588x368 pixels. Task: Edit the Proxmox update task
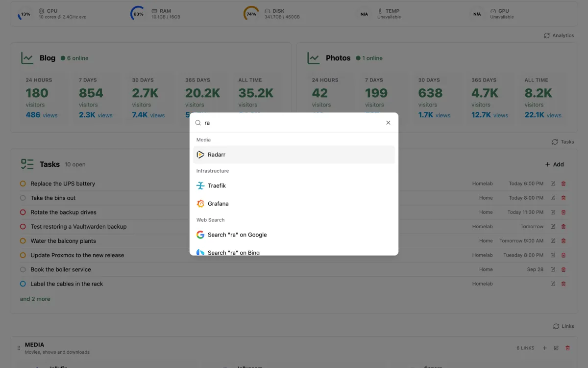click(x=553, y=255)
